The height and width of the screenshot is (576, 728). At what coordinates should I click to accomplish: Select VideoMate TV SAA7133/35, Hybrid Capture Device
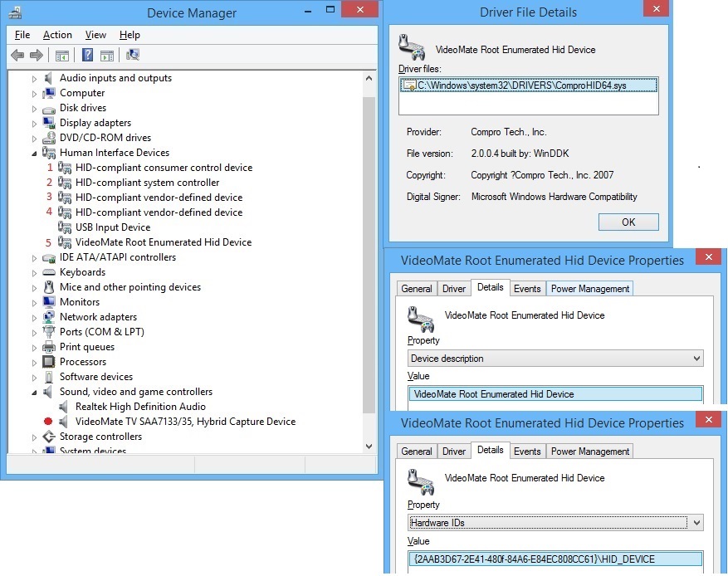point(186,422)
